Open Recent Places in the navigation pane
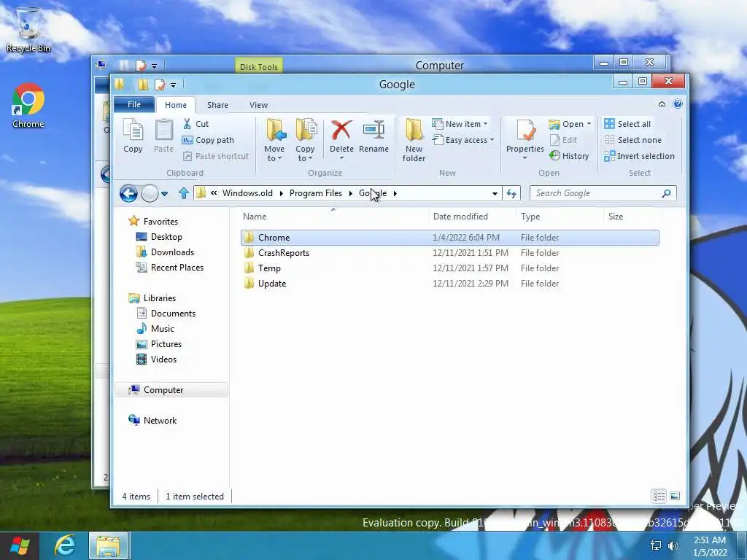 click(x=169, y=268)
